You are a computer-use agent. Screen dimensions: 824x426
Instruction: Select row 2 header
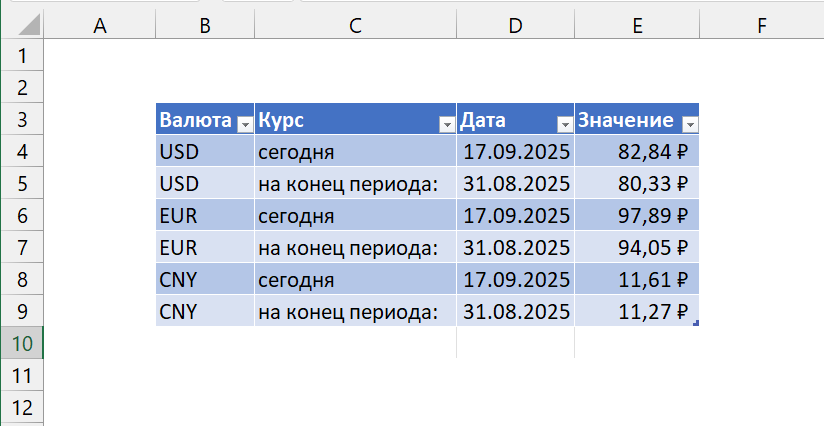(22, 87)
